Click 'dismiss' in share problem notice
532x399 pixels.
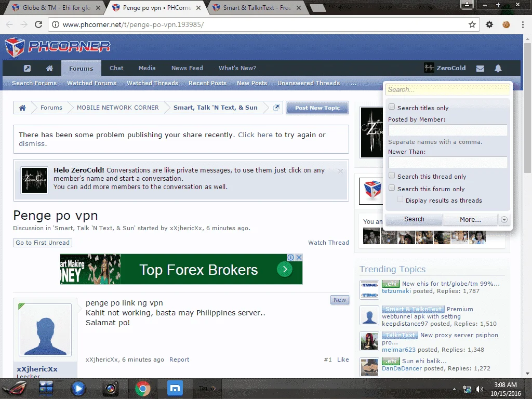pyautogui.click(x=32, y=143)
